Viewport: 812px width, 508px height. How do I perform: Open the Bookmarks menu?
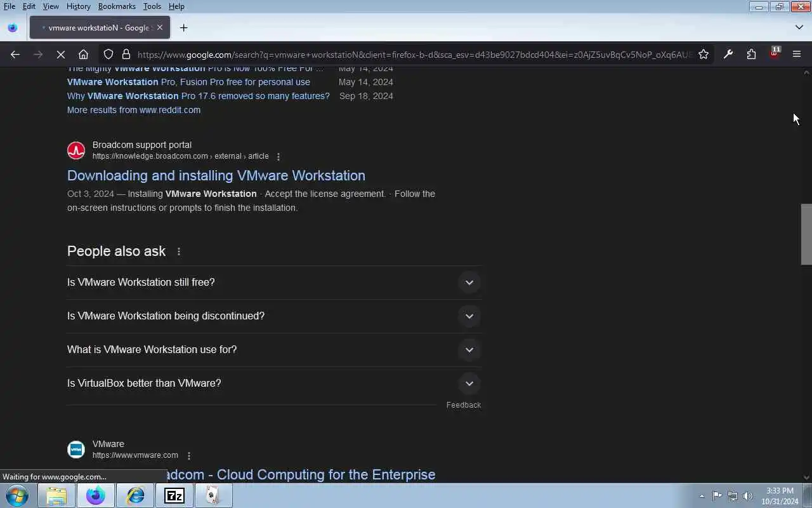click(x=117, y=6)
